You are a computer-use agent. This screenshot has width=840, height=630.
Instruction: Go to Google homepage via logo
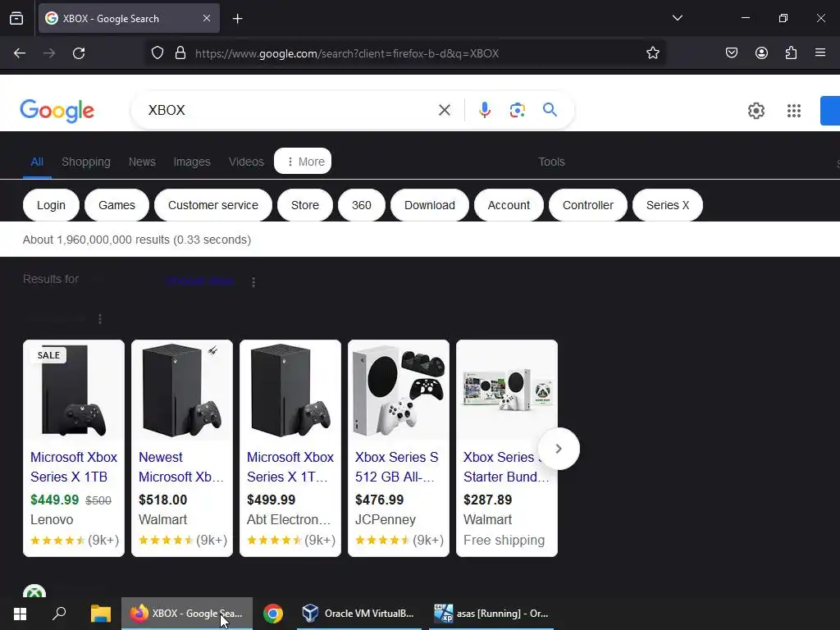[x=57, y=111]
